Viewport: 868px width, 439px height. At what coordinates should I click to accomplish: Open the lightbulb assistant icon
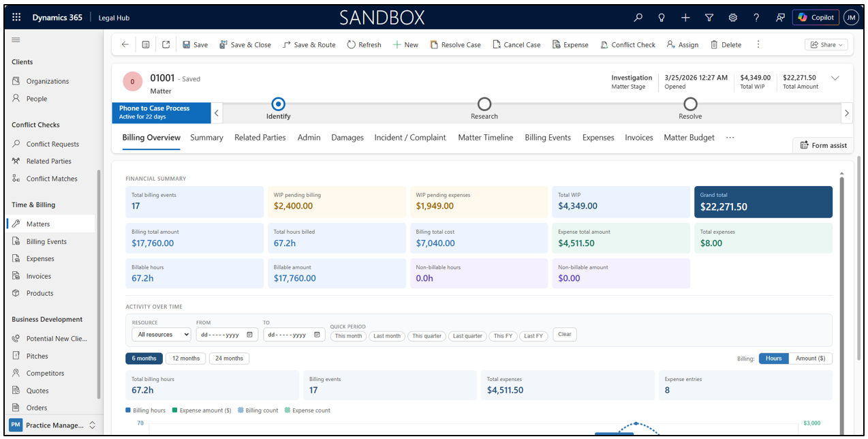(x=662, y=18)
